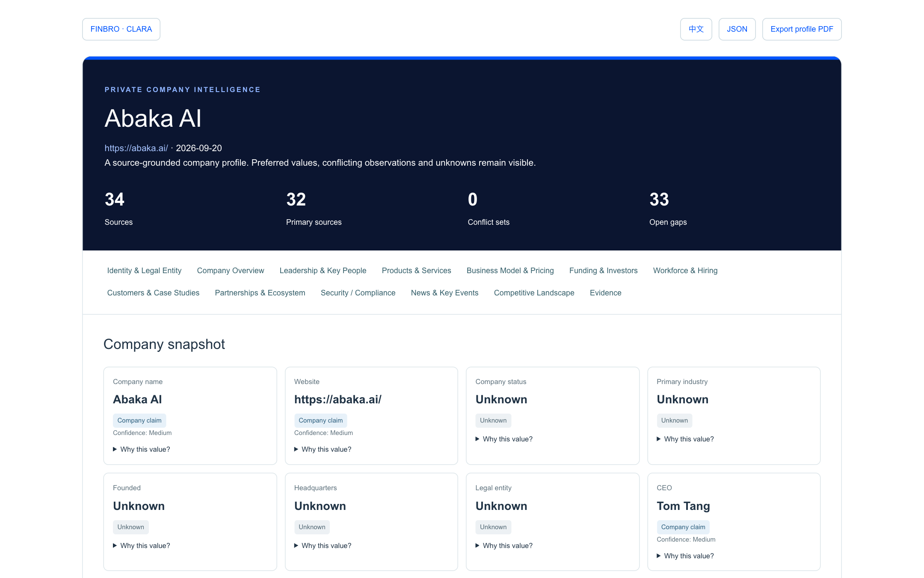Click the Company claim badge under Abaka AI
The height and width of the screenshot is (578, 924).
coord(139,420)
